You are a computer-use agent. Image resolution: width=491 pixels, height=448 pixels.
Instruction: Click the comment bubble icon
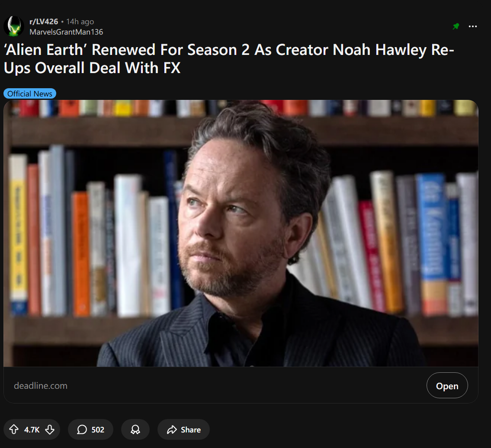coord(82,429)
